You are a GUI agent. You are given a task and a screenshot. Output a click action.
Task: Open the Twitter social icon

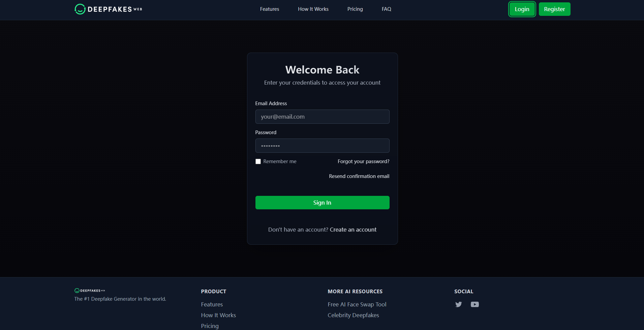pos(458,304)
